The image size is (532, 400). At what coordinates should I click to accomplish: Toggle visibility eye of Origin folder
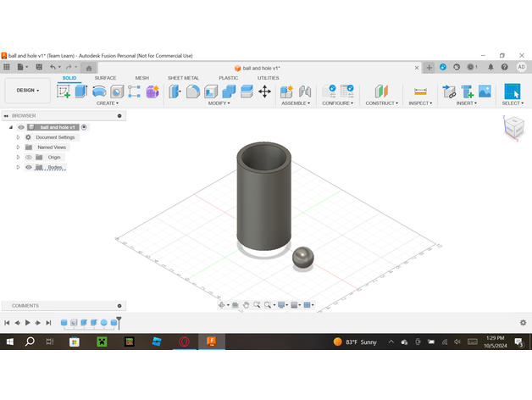tap(28, 157)
